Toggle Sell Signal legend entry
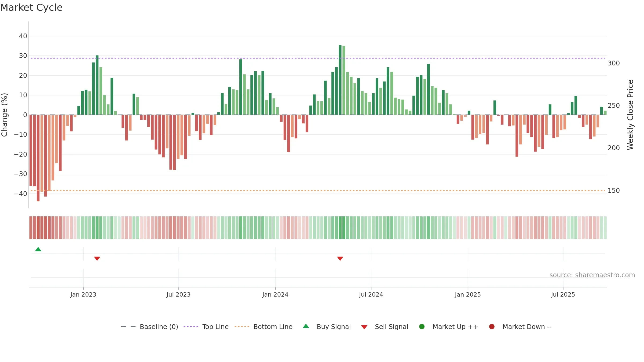Screen dimensions: 644x362 385,327
